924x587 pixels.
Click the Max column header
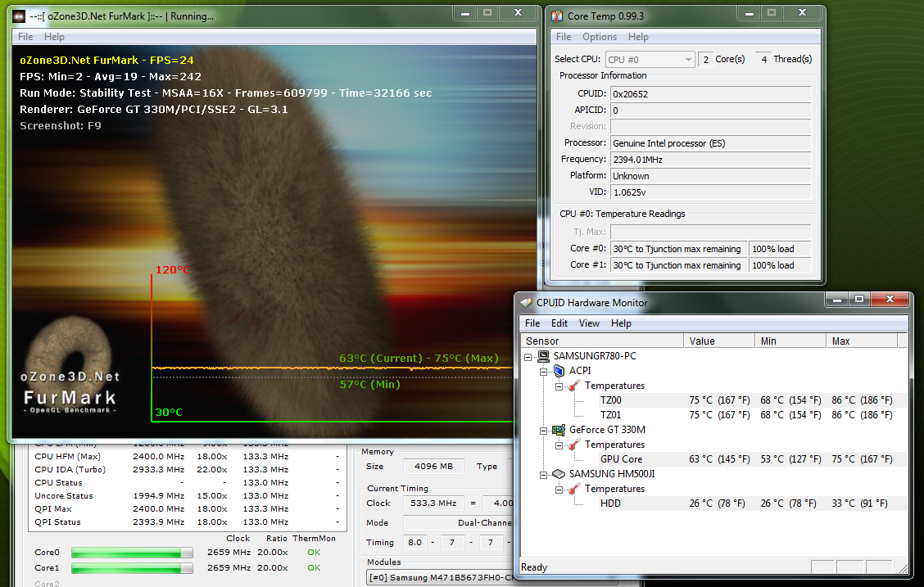pyautogui.click(x=862, y=341)
